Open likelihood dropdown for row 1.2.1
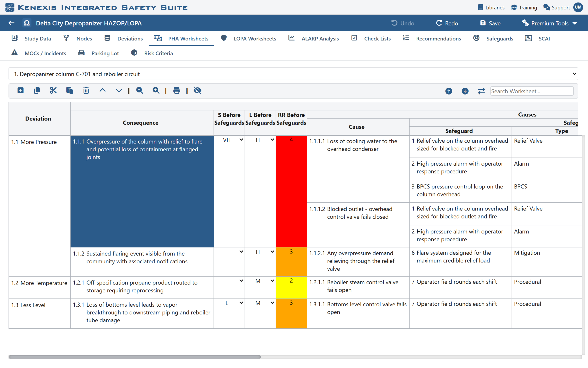The height and width of the screenshot is (368, 588). point(260,281)
